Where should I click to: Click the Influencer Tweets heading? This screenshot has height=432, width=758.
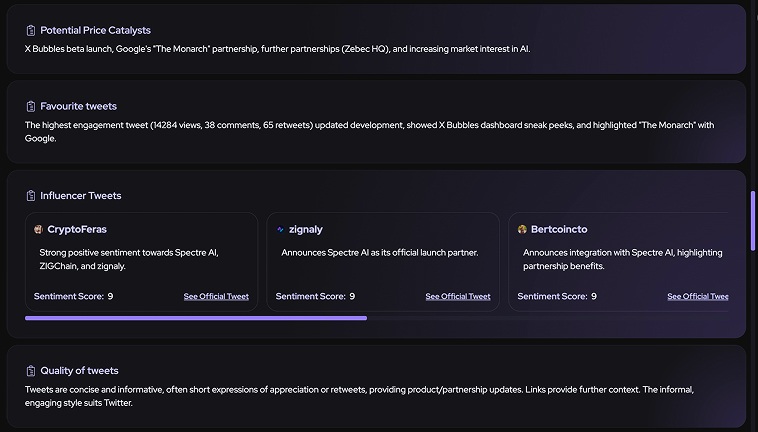[x=81, y=196]
